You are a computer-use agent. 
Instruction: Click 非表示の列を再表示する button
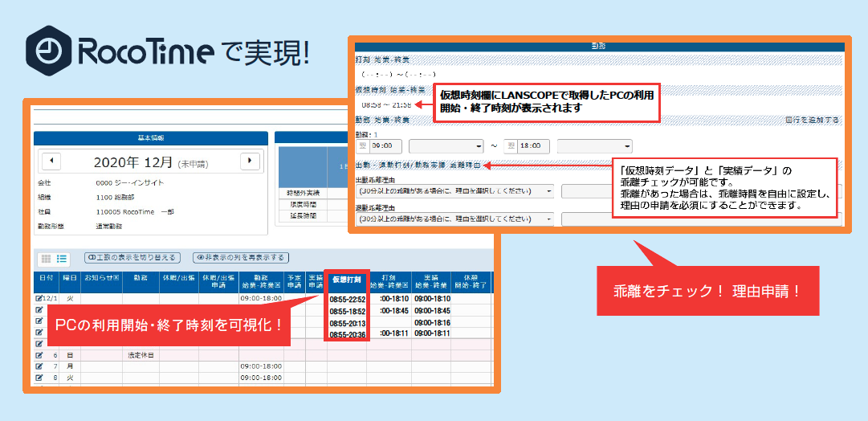[241, 258]
